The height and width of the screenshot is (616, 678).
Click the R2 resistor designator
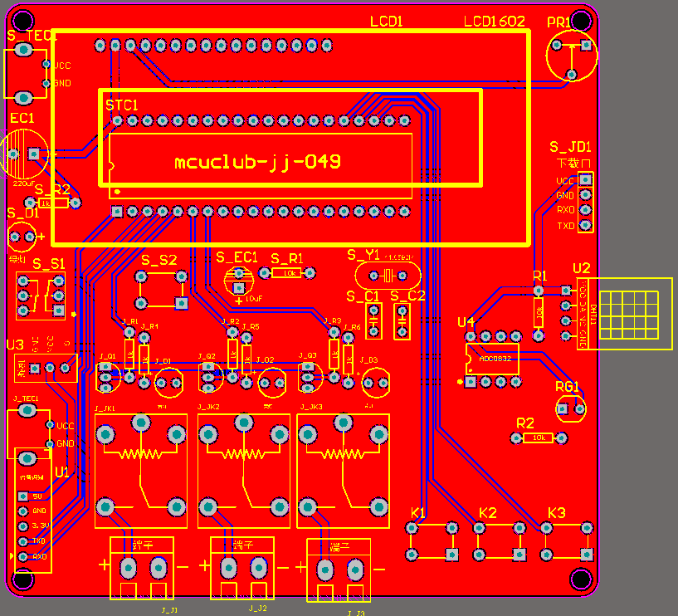525,423
